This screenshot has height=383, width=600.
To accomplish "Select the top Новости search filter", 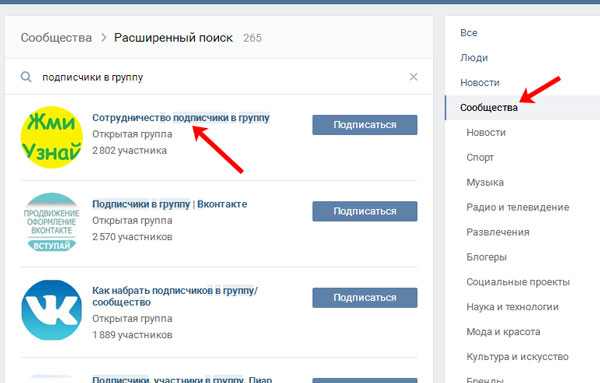I will tap(480, 83).
